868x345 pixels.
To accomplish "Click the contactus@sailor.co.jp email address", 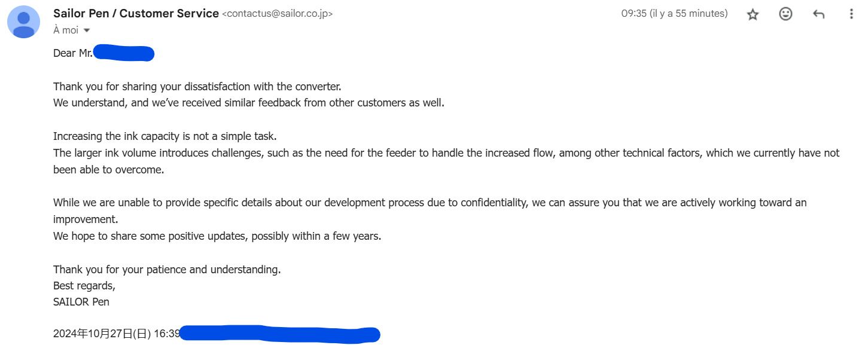I will point(277,14).
